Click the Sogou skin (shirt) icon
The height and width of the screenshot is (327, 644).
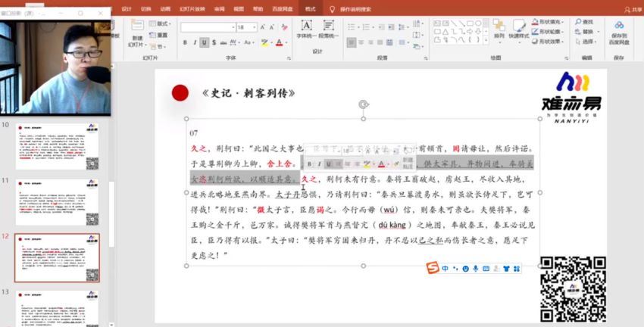coord(506,269)
